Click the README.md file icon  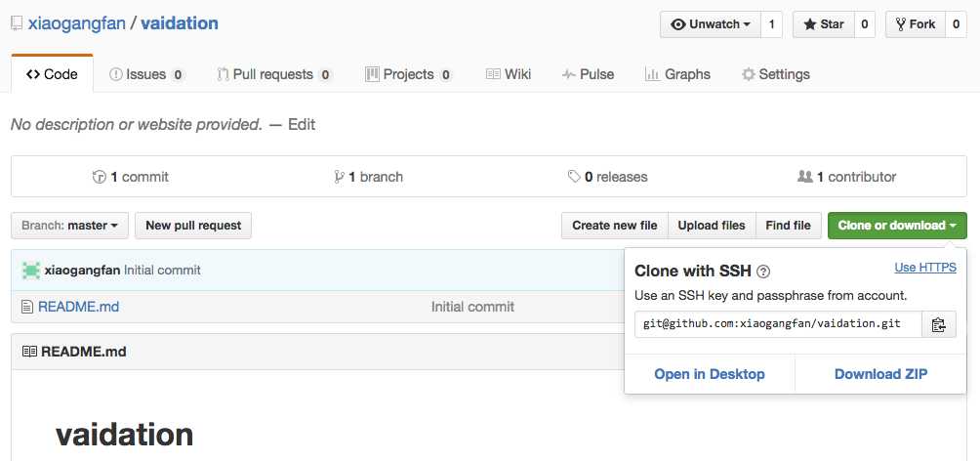[x=27, y=307]
